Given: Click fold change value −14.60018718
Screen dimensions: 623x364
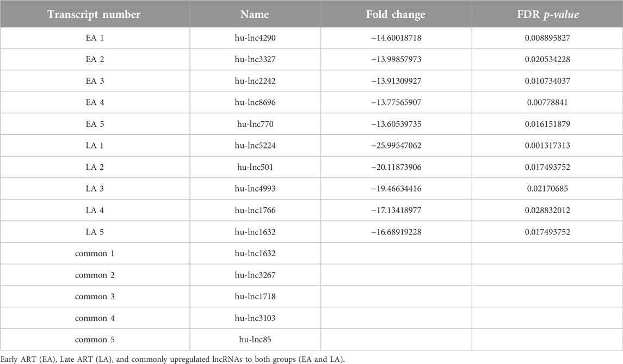Looking at the screenshot, I should click(x=396, y=38).
